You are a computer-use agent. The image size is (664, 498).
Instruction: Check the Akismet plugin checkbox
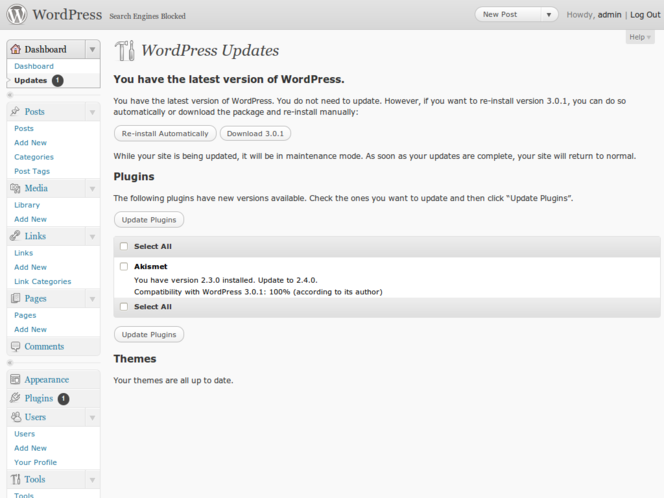coord(124,267)
